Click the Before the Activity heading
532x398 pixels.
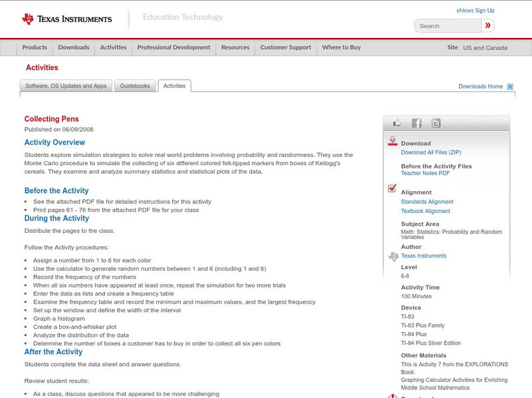click(x=57, y=190)
